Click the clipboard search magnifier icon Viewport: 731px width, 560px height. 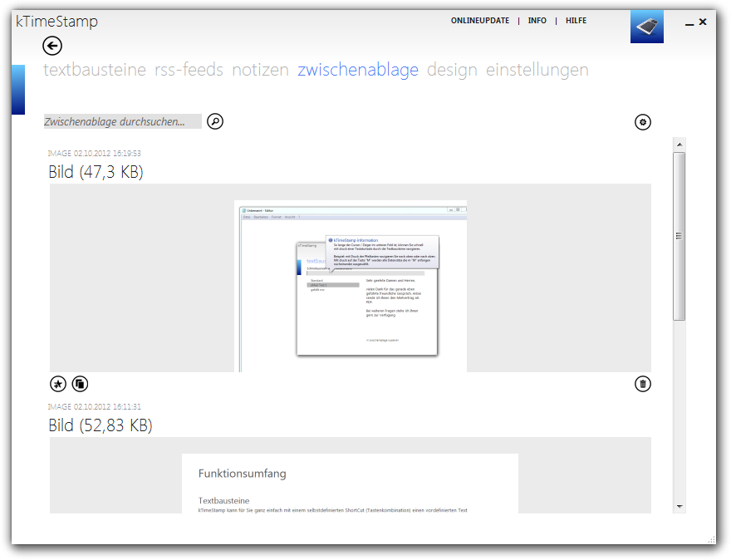click(x=215, y=121)
